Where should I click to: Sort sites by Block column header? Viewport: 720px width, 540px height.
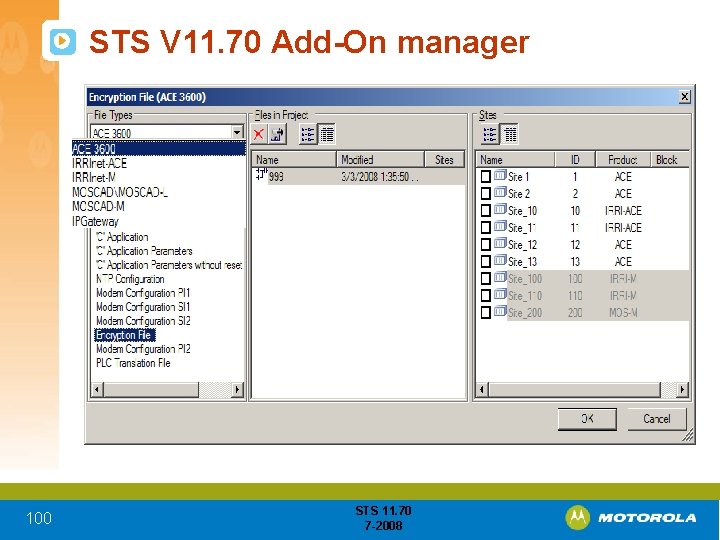(x=670, y=160)
